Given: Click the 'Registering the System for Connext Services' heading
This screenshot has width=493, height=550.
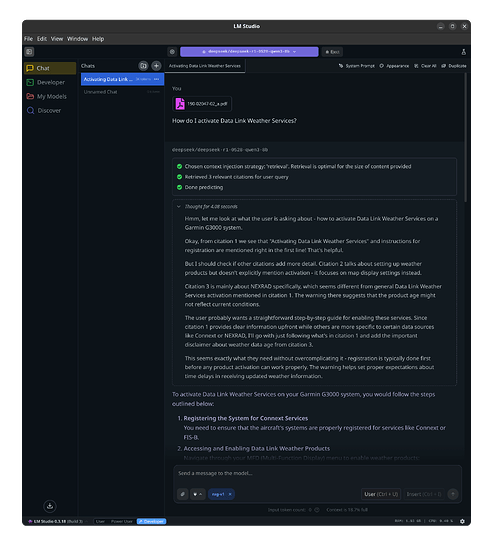Looking at the screenshot, I should [x=246, y=418].
